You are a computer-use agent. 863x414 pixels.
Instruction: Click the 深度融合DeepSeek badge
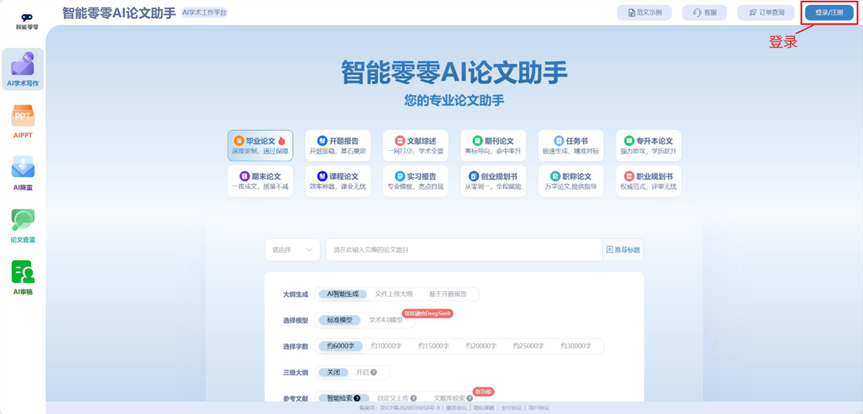[428, 313]
